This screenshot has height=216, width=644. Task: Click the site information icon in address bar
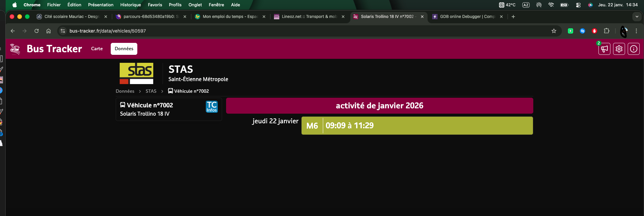63,31
